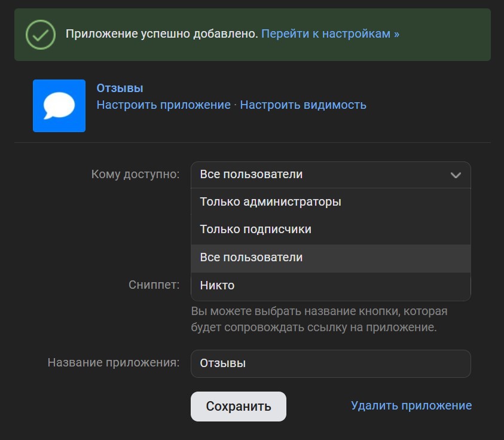Open the Перейти к настройкам link

click(330, 33)
